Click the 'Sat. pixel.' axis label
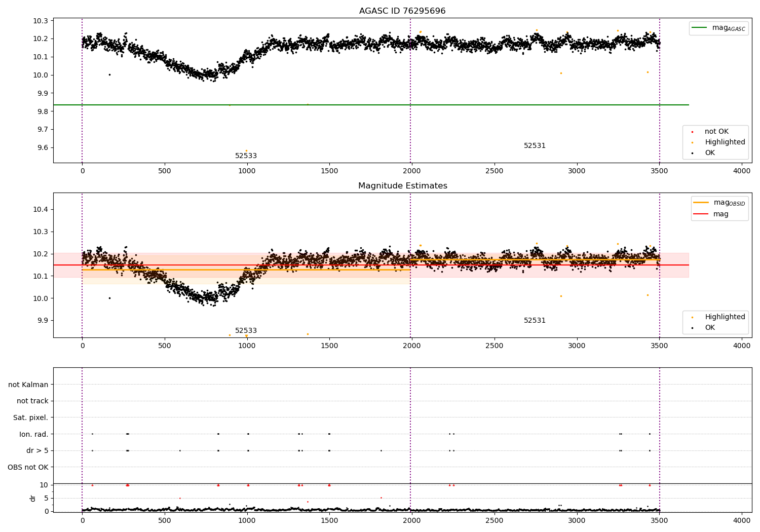 coord(31,418)
